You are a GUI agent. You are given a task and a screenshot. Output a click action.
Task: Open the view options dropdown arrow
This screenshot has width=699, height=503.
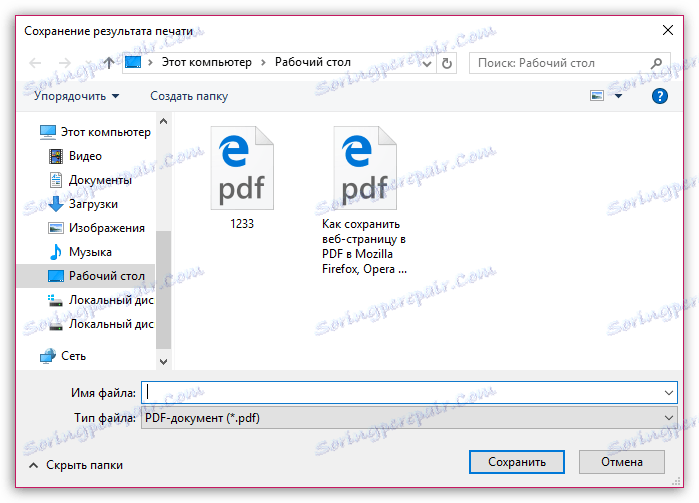tap(618, 96)
